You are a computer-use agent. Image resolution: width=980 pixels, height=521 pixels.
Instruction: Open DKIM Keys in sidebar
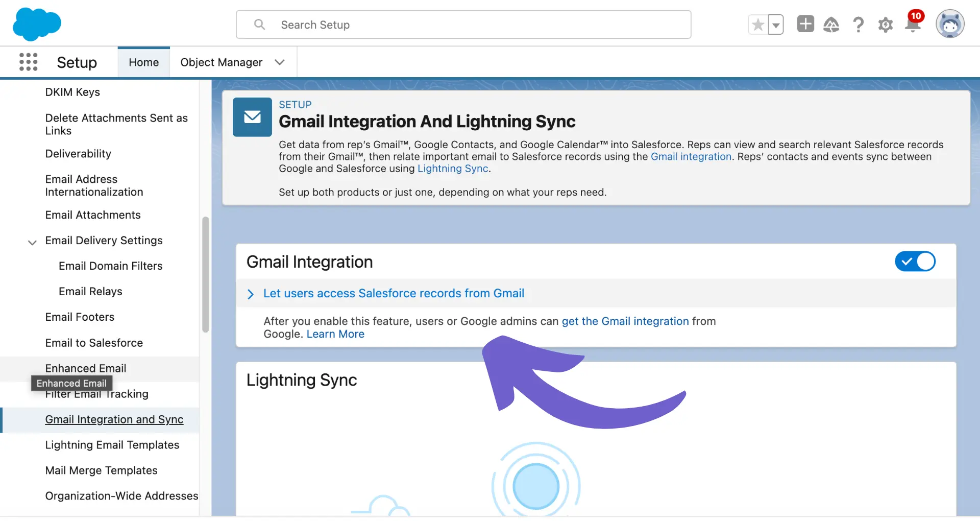72,92
